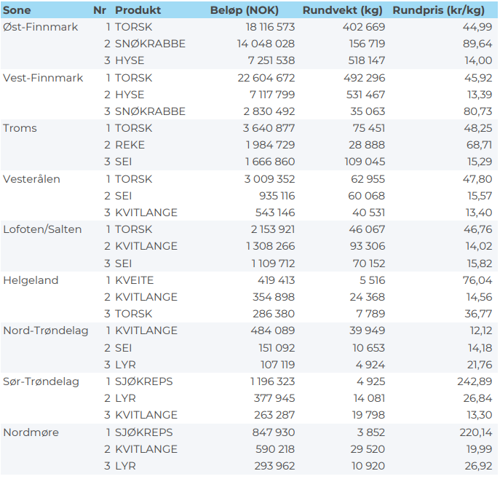Select the Lofoten/Salten zone cell
The image size is (500, 479).
pos(42,229)
